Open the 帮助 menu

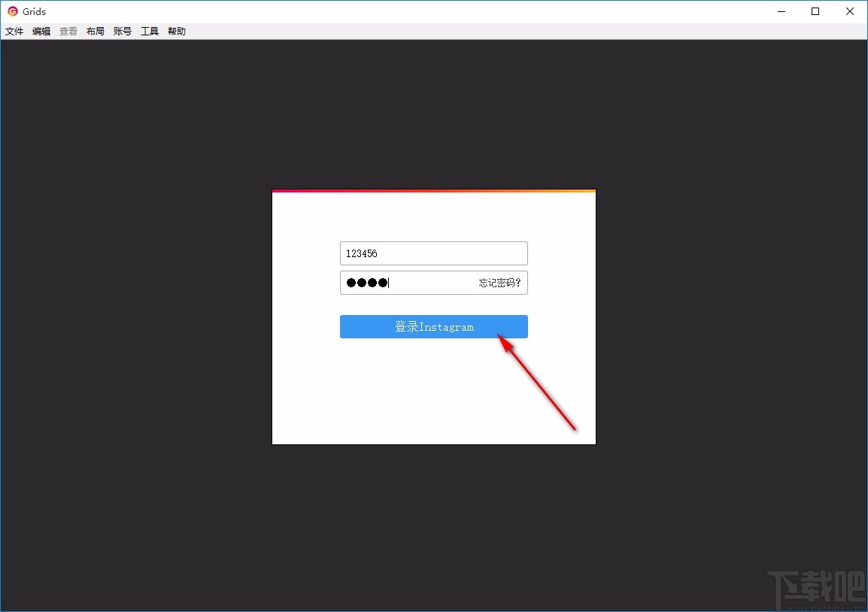(177, 32)
